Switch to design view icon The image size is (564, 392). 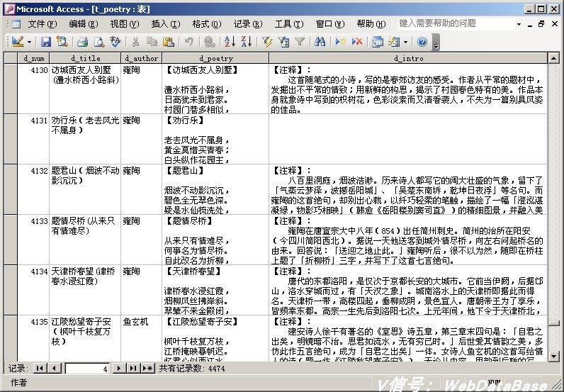(x=17, y=42)
